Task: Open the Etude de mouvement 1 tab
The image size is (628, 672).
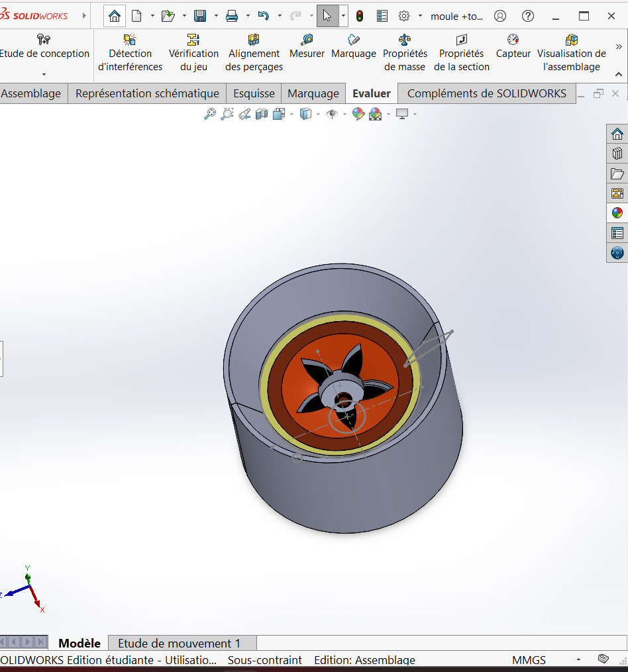Action: point(179,643)
